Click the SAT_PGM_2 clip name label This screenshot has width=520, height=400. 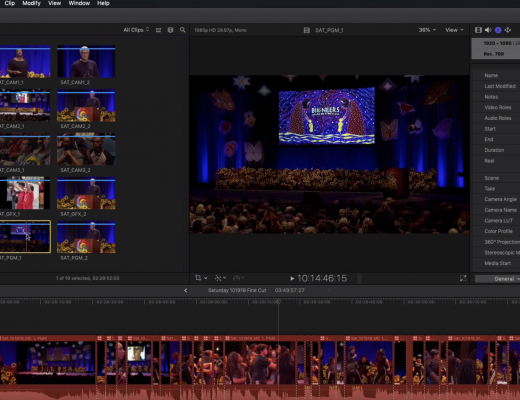(x=74, y=258)
